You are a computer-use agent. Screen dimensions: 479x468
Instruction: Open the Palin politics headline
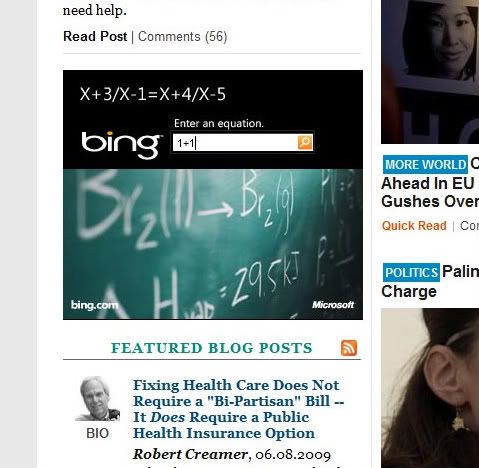430,282
